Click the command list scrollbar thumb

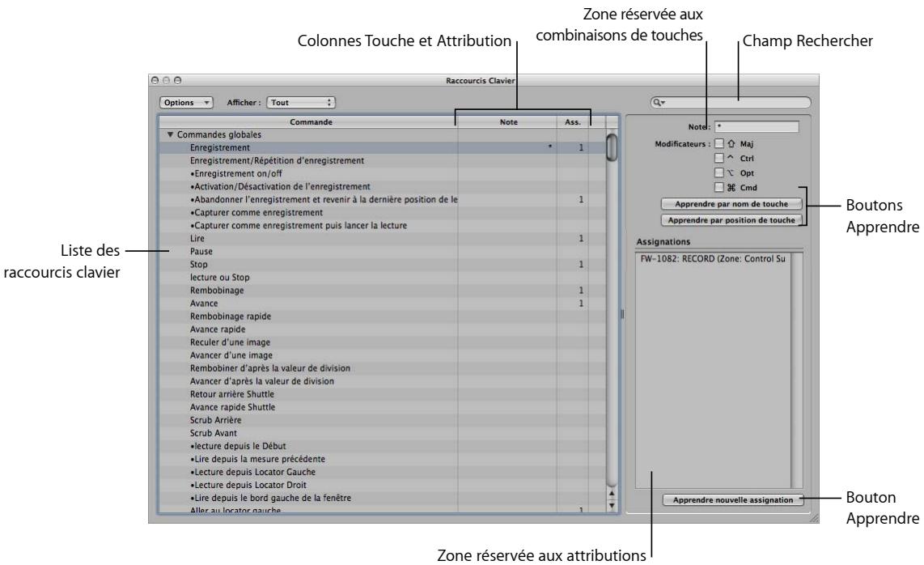612,147
